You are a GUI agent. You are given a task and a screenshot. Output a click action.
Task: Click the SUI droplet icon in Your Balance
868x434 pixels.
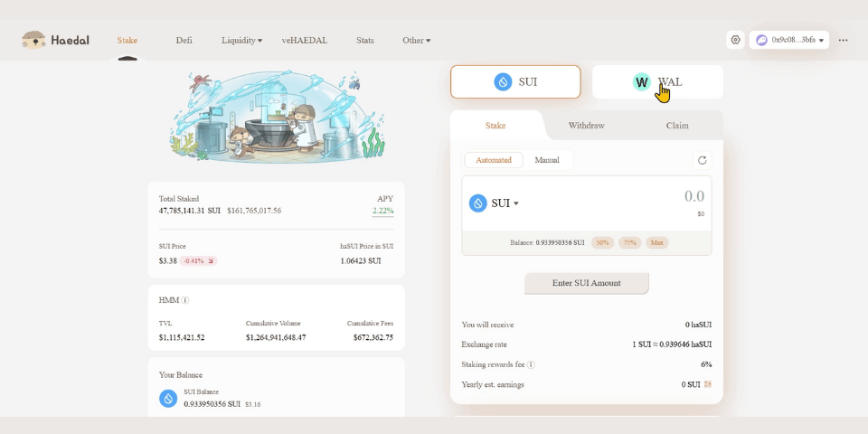click(168, 398)
